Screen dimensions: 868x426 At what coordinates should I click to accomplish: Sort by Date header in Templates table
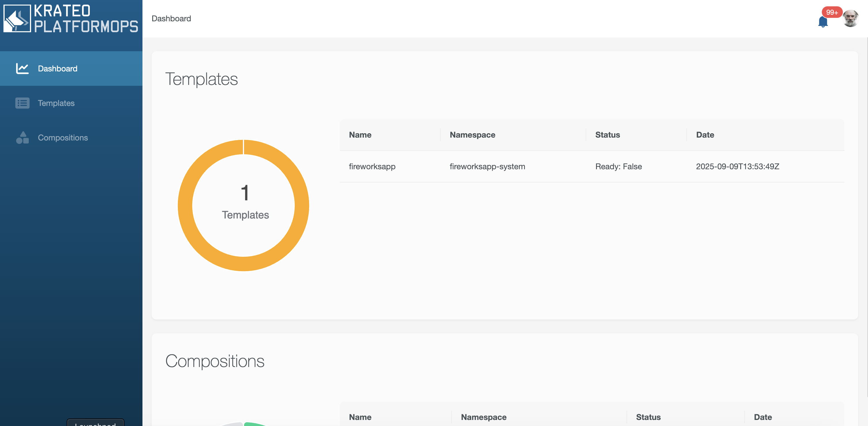point(705,135)
